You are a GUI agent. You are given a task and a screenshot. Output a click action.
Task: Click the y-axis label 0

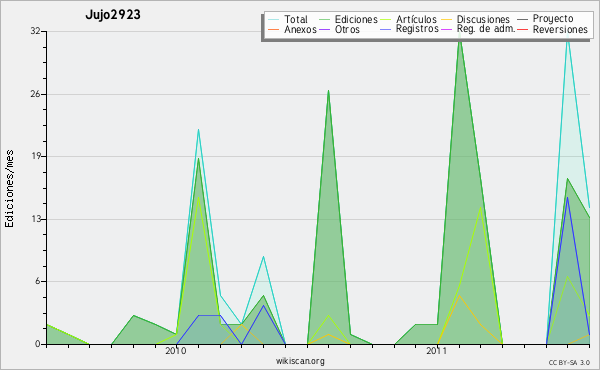tap(38, 344)
